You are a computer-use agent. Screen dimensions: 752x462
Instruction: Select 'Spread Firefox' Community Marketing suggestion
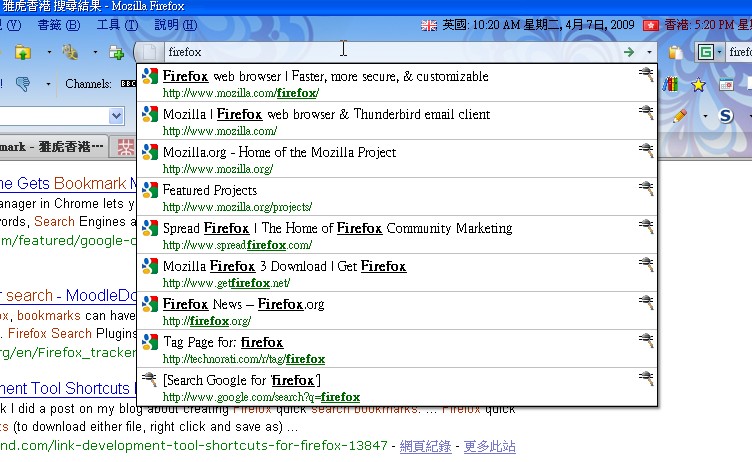[397, 235]
